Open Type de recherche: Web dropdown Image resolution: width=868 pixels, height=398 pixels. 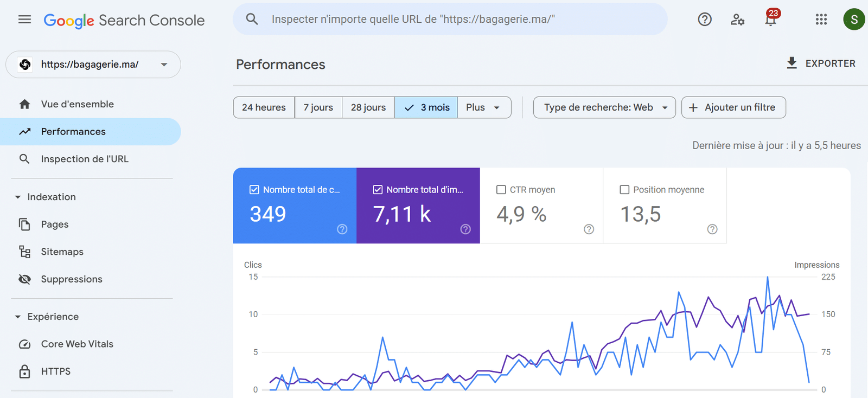(604, 107)
